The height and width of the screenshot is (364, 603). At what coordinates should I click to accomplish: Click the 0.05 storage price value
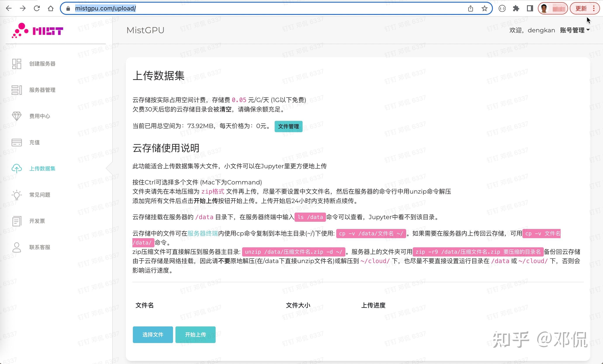(239, 100)
